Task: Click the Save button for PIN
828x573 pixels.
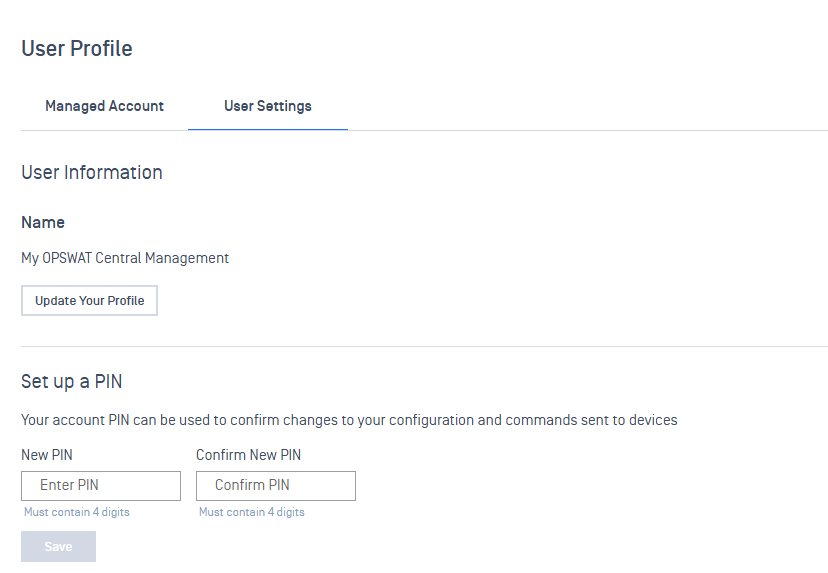Action: (59, 547)
